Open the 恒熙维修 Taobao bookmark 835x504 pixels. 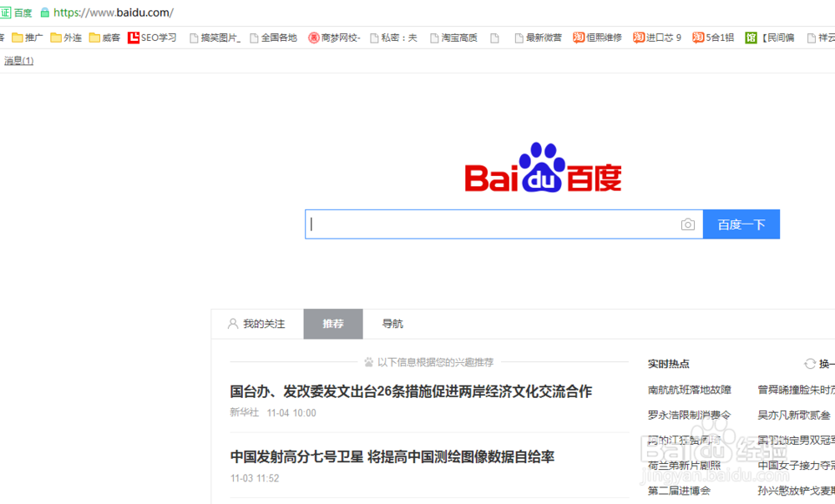(598, 38)
